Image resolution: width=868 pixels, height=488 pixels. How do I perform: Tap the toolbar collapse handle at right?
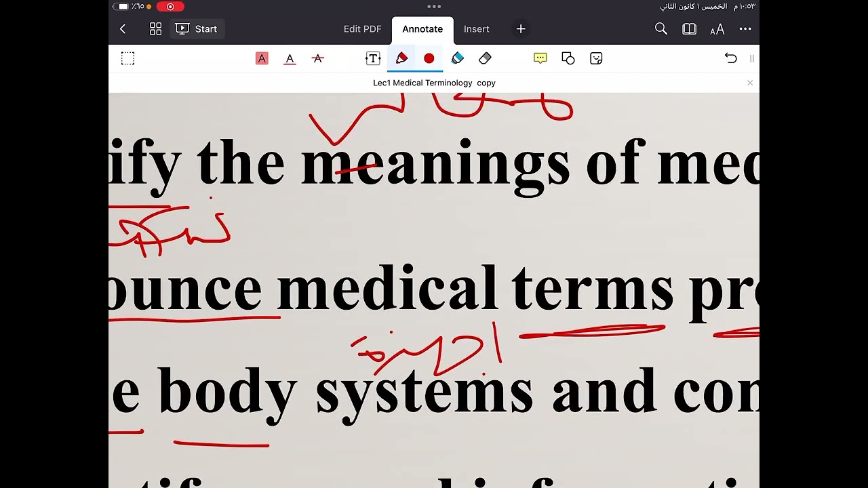(751, 59)
